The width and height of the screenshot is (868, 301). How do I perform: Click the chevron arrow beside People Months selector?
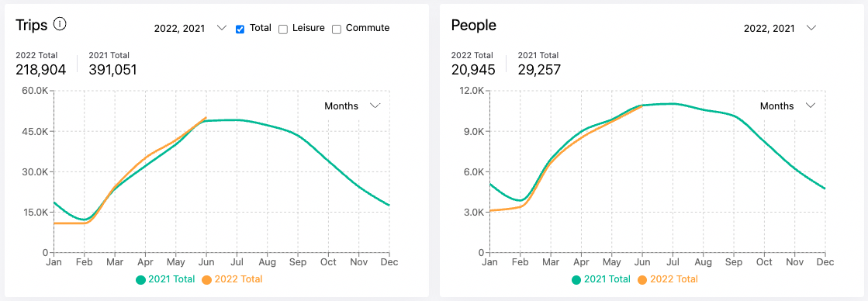811,106
